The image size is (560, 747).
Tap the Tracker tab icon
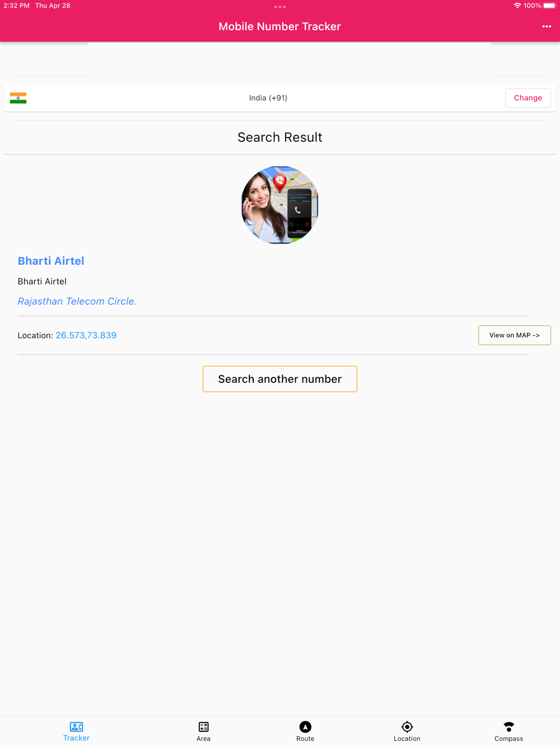point(76,727)
